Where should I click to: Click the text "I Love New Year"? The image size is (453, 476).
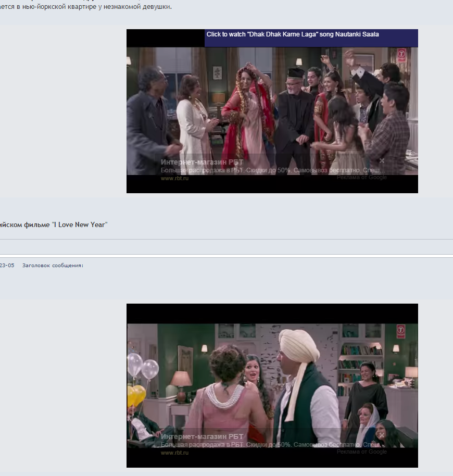click(x=80, y=224)
